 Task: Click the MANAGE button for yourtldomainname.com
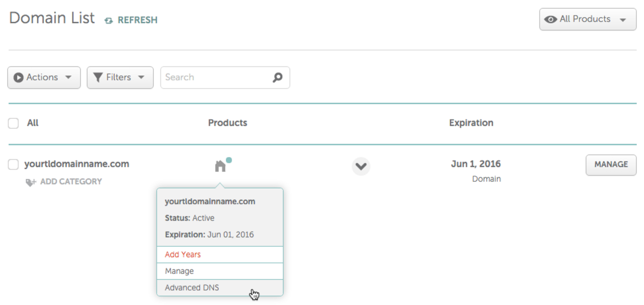(611, 165)
